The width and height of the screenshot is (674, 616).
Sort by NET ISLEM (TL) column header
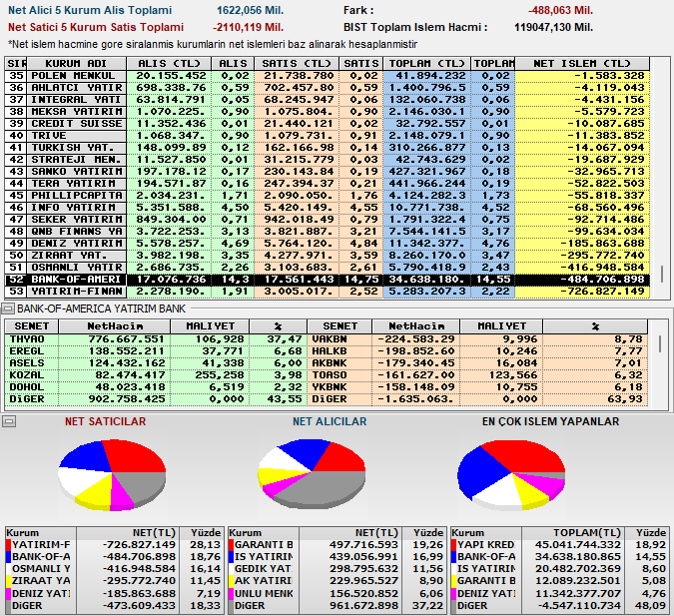[582, 64]
